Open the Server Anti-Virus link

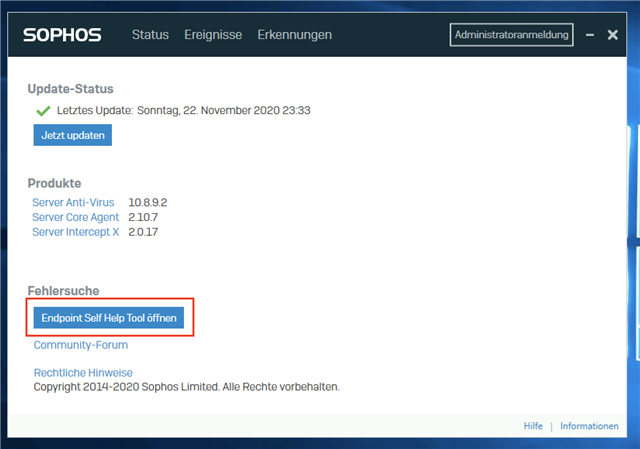click(x=73, y=202)
